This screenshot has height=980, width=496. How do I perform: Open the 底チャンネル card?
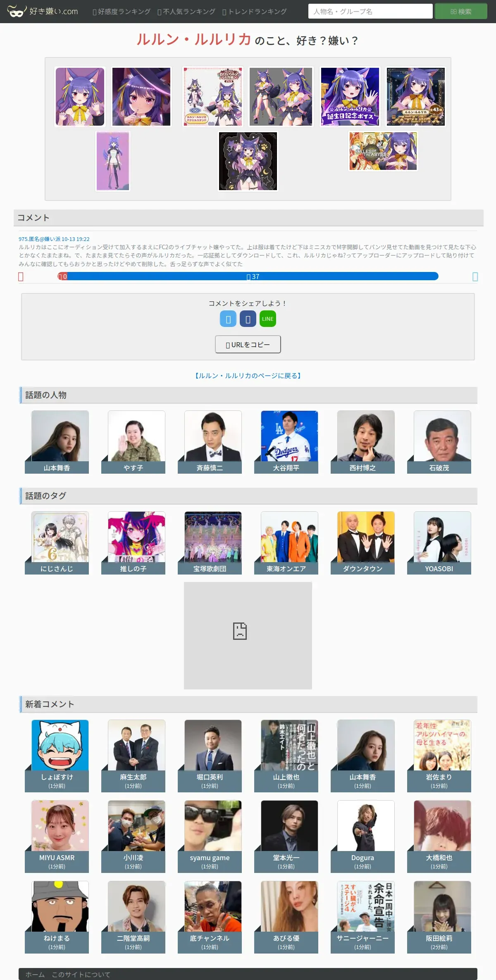pos(210,917)
